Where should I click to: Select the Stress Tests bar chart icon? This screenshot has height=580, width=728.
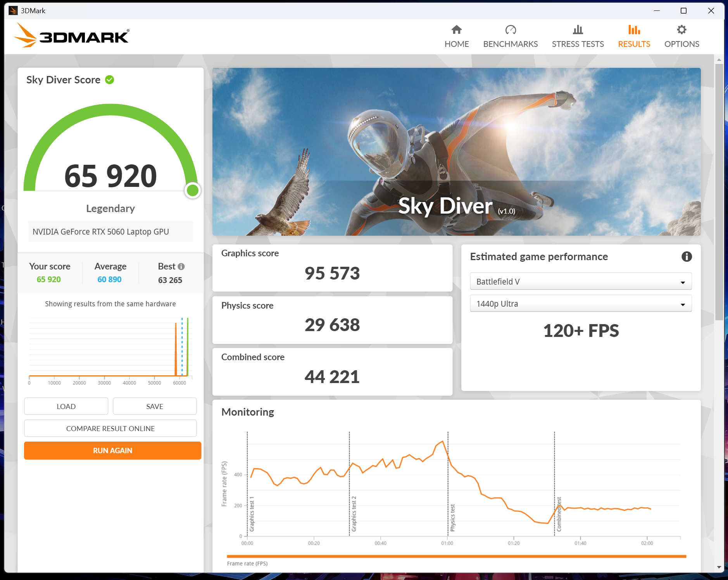(x=578, y=29)
